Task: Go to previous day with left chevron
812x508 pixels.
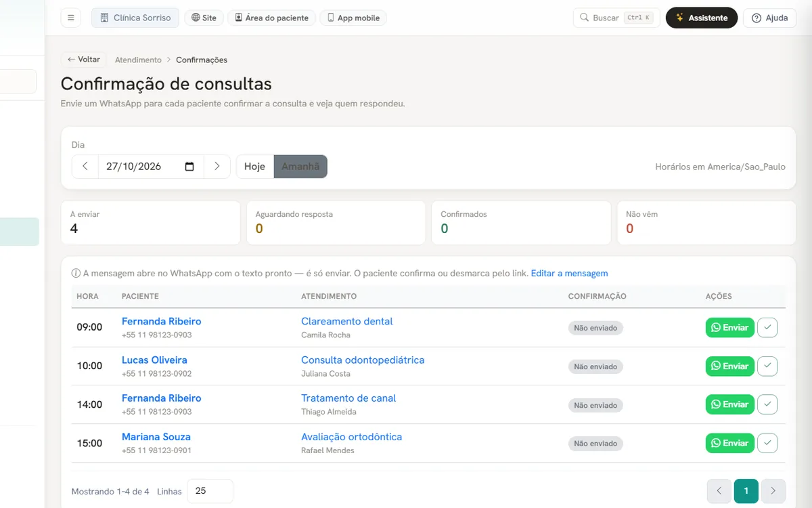Action: pyautogui.click(x=85, y=167)
